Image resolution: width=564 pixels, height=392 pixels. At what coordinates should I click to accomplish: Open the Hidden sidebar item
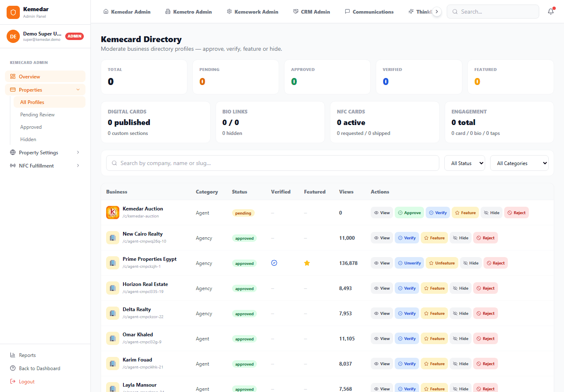point(50,139)
